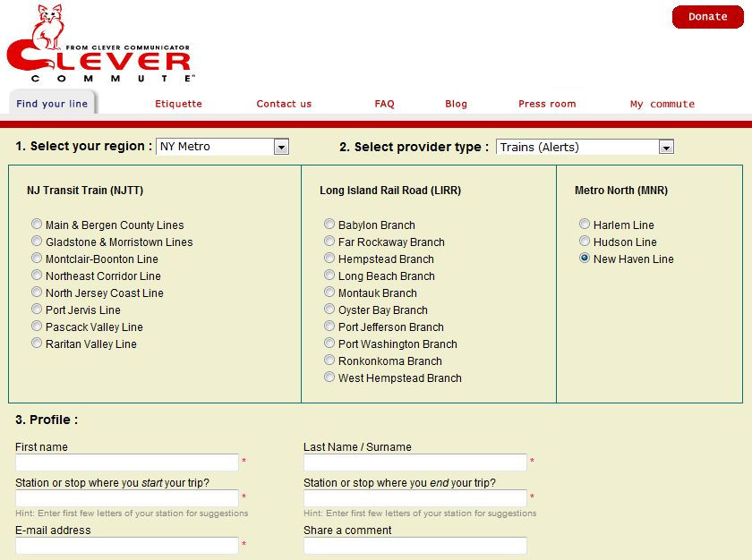Choose West Hempstead Branch radio button
The width and height of the screenshot is (752, 560).
(329, 377)
